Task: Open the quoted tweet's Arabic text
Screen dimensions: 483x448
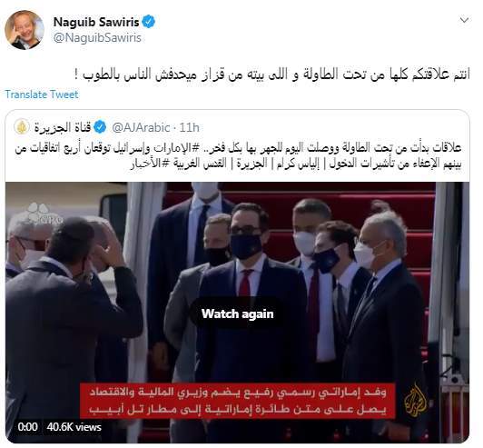Action: [x=238, y=156]
